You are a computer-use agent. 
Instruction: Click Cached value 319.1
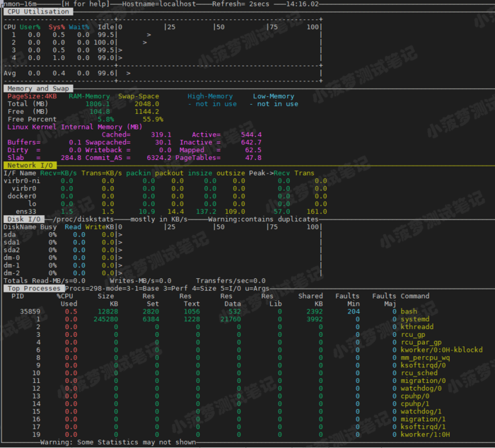(161, 134)
